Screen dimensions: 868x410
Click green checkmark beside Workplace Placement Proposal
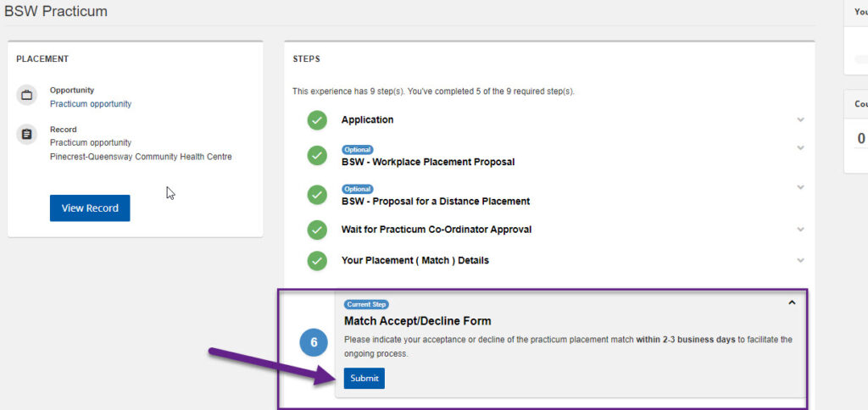[317, 156]
